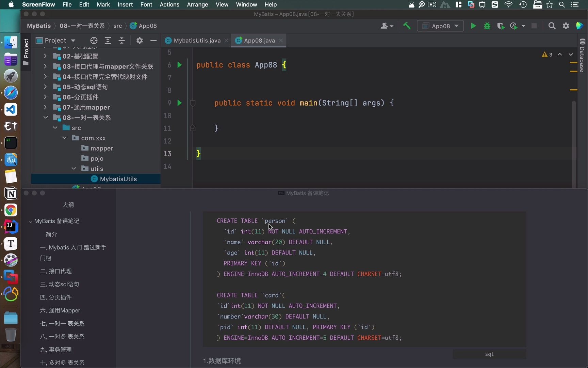Click the sql language label under code block

tap(489, 354)
